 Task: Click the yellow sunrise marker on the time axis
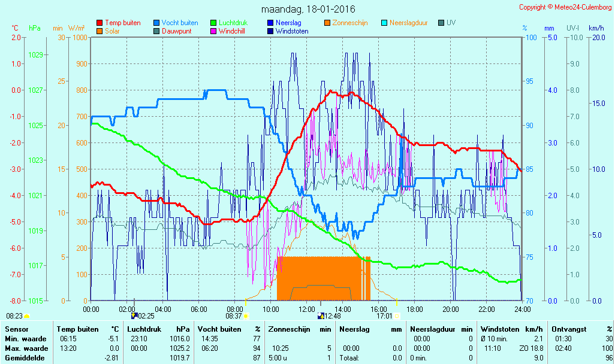pyautogui.click(x=246, y=302)
